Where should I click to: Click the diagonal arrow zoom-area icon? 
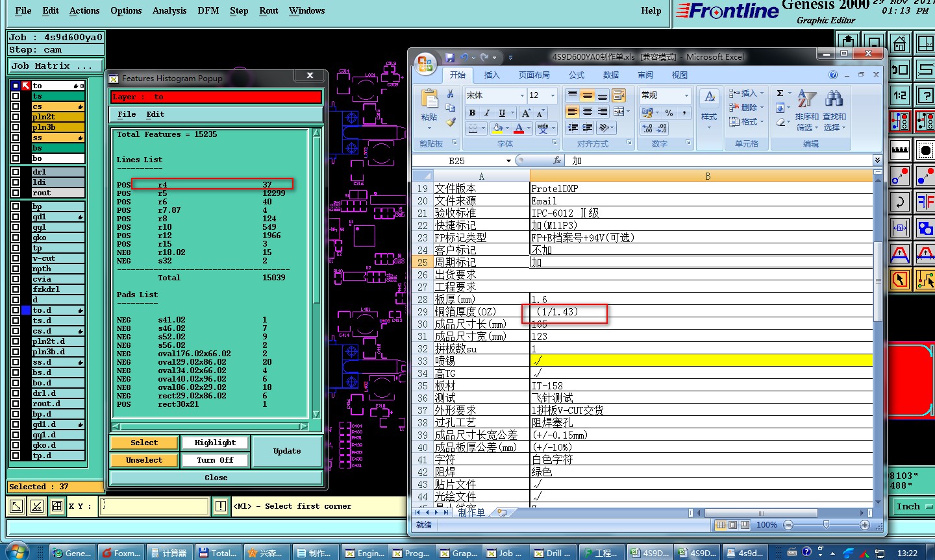point(17,506)
